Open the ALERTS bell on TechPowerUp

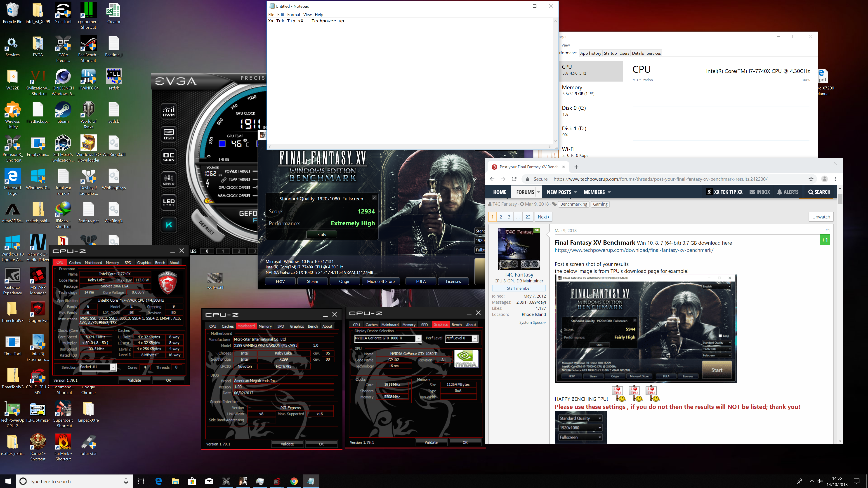point(788,192)
